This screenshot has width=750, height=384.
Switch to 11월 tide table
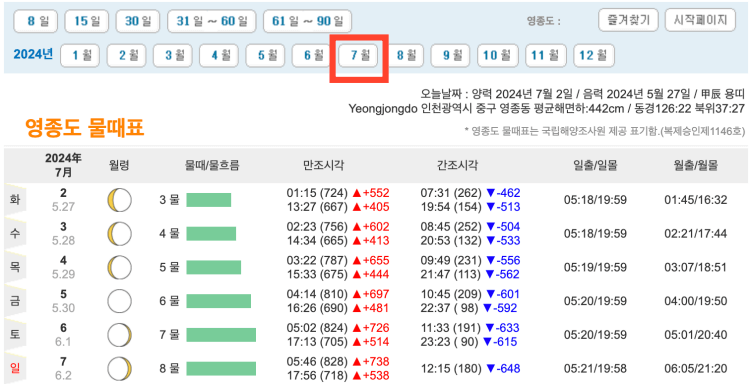tap(546, 55)
